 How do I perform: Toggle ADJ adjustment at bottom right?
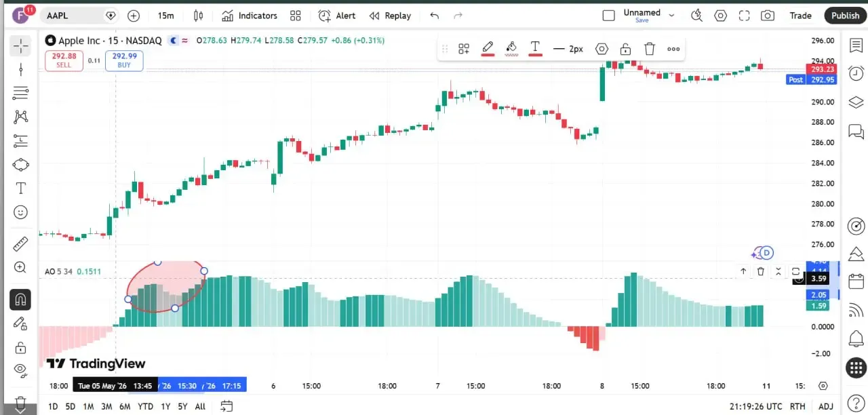coord(825,407)
